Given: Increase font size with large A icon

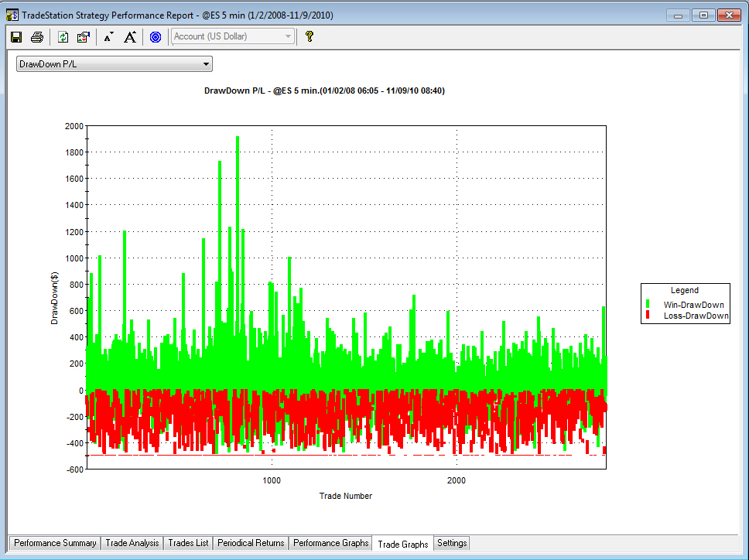Looking at the screenshot, I should click(x=130, y=37).
